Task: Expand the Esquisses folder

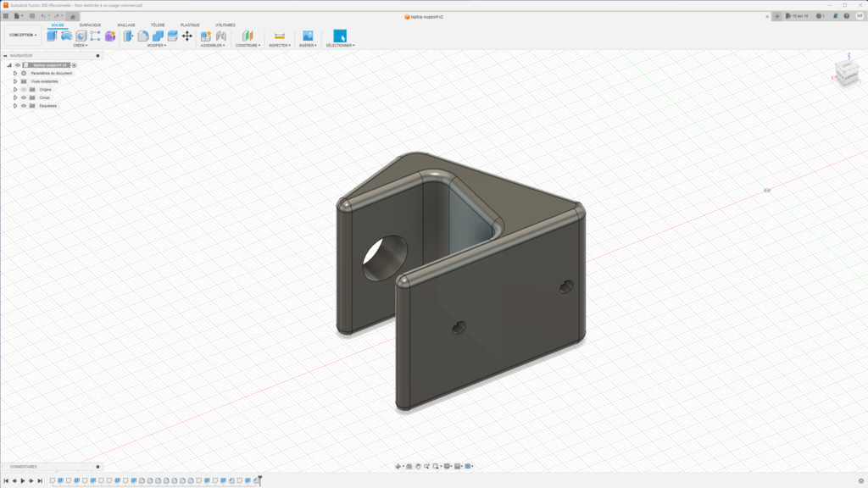Action: [x=15, y=106]
